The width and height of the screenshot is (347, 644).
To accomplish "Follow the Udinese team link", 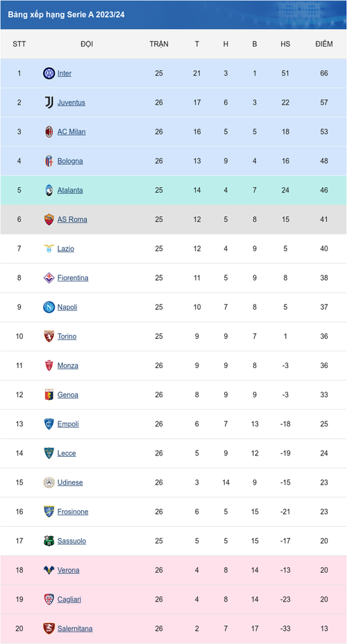I will click(70, 482).
